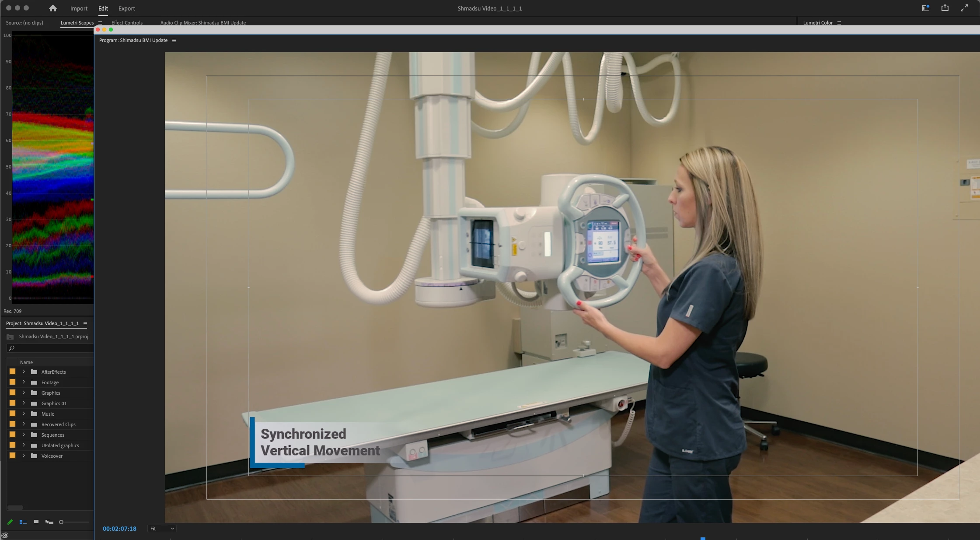Click the label color box beside AfterEffects bin
Image resolution: width=980 pixels, height=540 pixels.
12,372
